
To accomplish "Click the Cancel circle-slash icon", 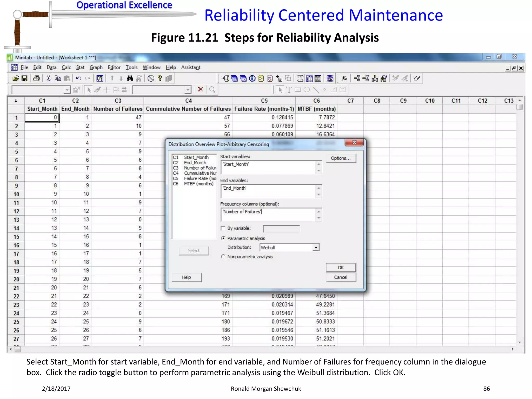I will (x=151, y=78).
